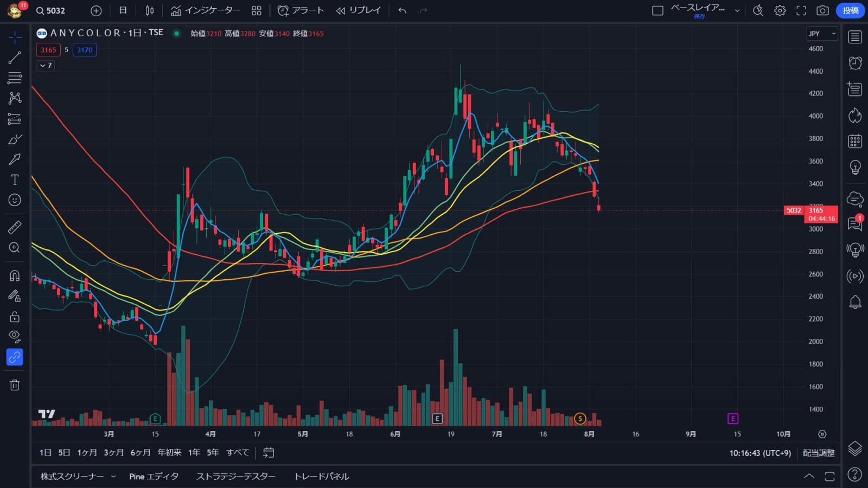This screenshot has height=488, width=868.
Task: Create an アラート alert
Action: 301,10
